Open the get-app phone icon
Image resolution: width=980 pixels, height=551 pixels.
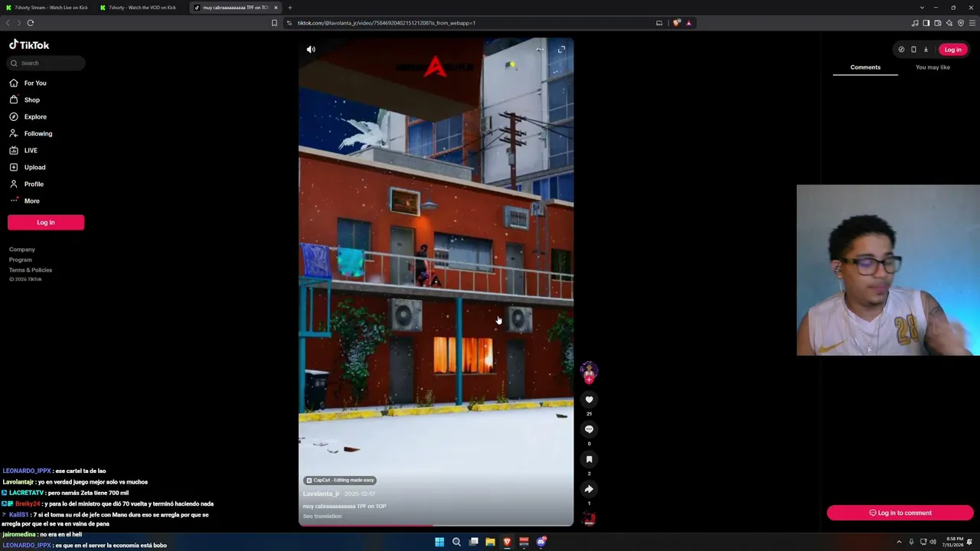pyautogui.click(x=913, y=50)
